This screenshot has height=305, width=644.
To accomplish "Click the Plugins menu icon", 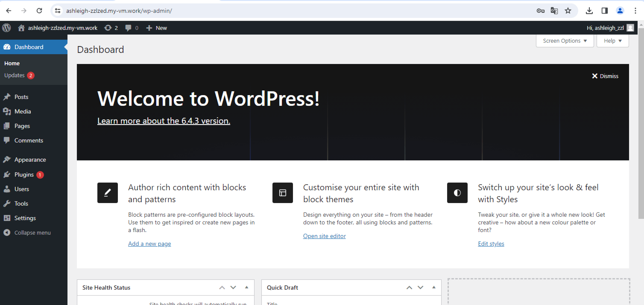I will [x=8, y=174].
